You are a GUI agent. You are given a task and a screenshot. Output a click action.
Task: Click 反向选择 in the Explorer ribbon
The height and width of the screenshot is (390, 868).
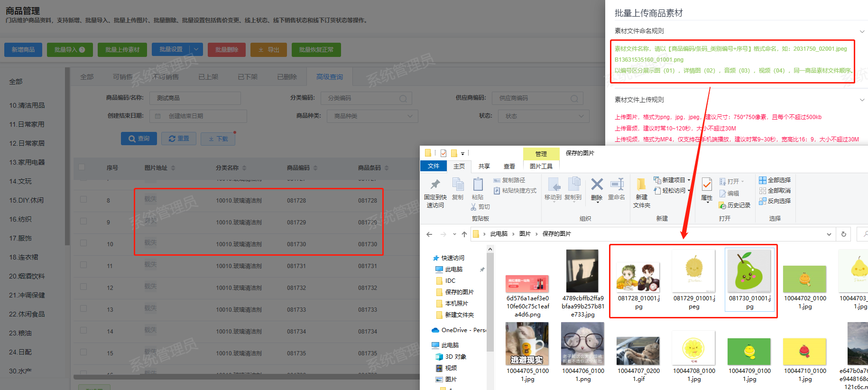[x=775, y=201]
